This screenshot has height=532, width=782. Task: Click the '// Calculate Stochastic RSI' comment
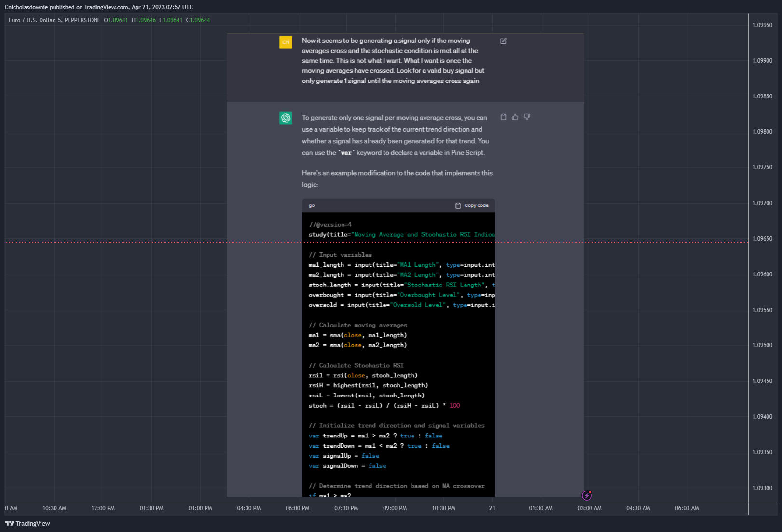click(356, 365)
